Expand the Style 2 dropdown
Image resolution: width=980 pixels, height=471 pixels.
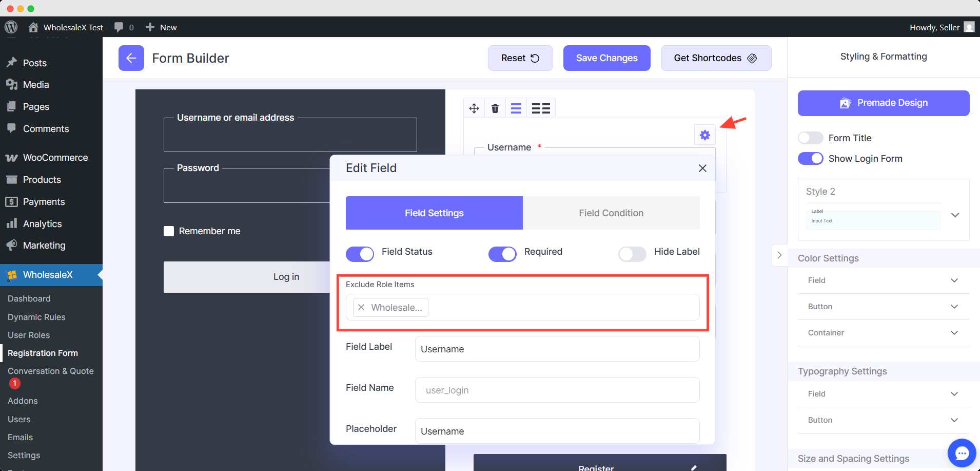point(955,215)
